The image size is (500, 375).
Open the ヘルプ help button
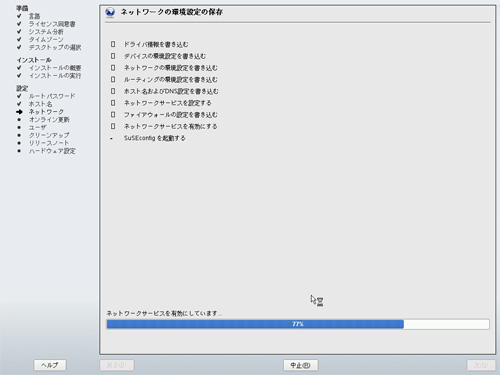tap(50, 365)
